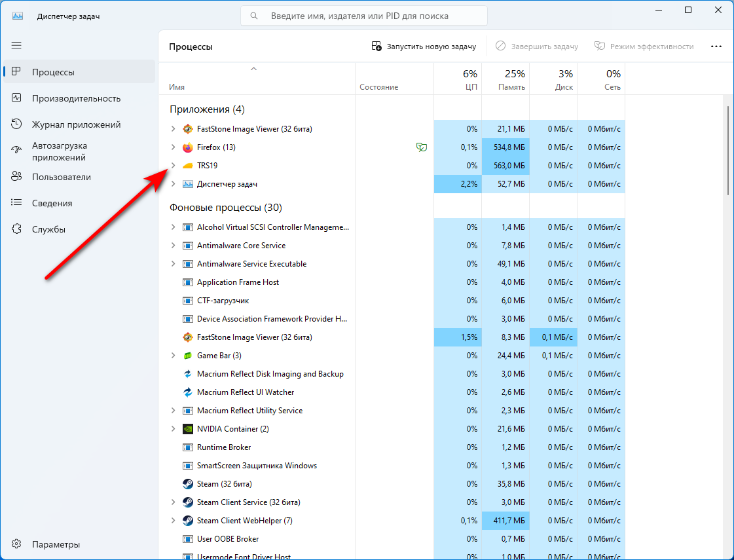734x560 pixels.
Task: Open Журнал приложений page
Action: pyautogui.click(x=79, y=124)
